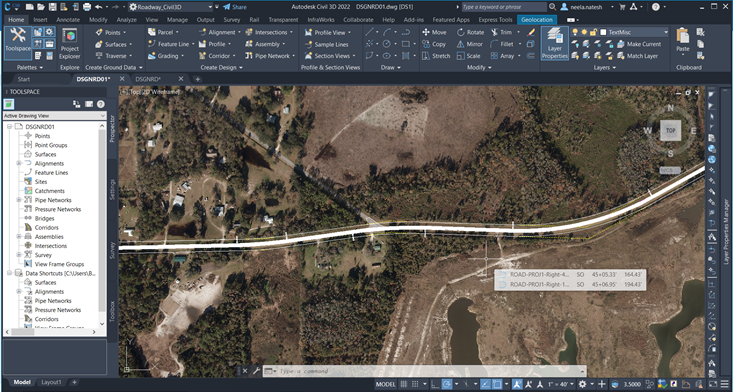Toggle the layer lock icon beside TextMisc
The height and width of the screenshot is (392, 733).
tap(593, 32)
